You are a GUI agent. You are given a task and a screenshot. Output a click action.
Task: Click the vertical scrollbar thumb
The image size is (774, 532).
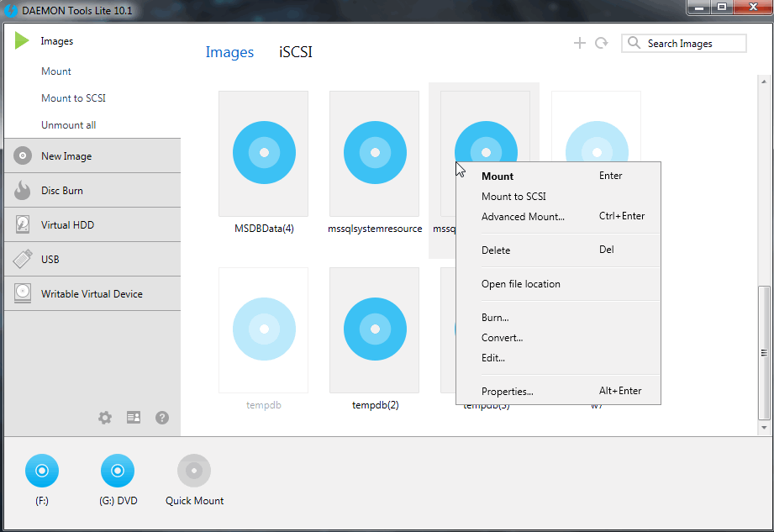point(764,353)
